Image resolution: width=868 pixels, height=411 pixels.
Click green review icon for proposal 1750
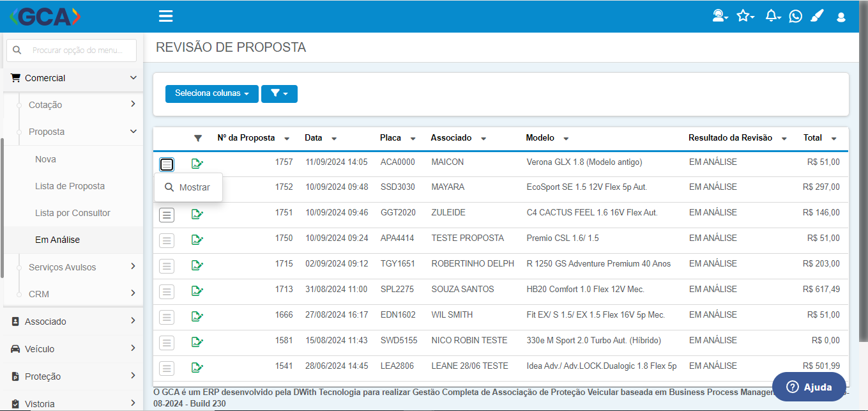pyautogui.click(x=197, y=240)
